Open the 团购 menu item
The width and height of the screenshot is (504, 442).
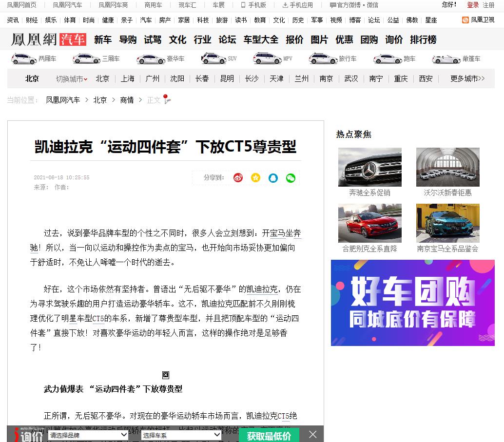click(x=369, y=39)
